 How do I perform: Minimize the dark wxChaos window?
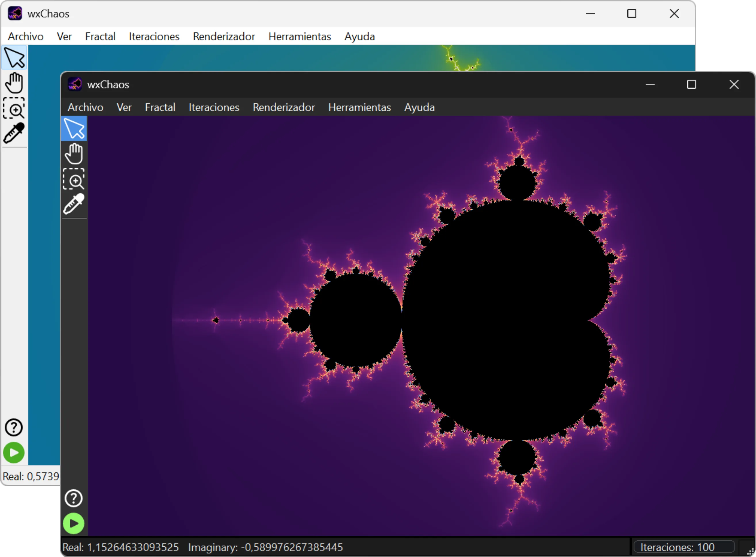pyautogui.click(x=650, y=84)
